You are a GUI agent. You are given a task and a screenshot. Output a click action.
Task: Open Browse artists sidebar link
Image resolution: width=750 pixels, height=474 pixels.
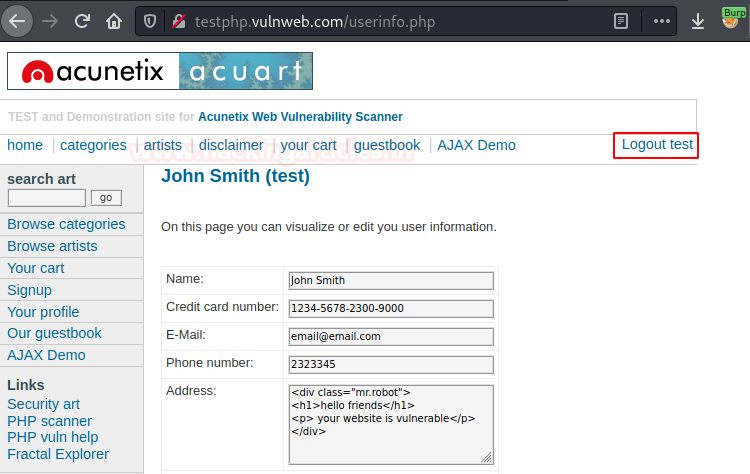[x=52, y=246]
